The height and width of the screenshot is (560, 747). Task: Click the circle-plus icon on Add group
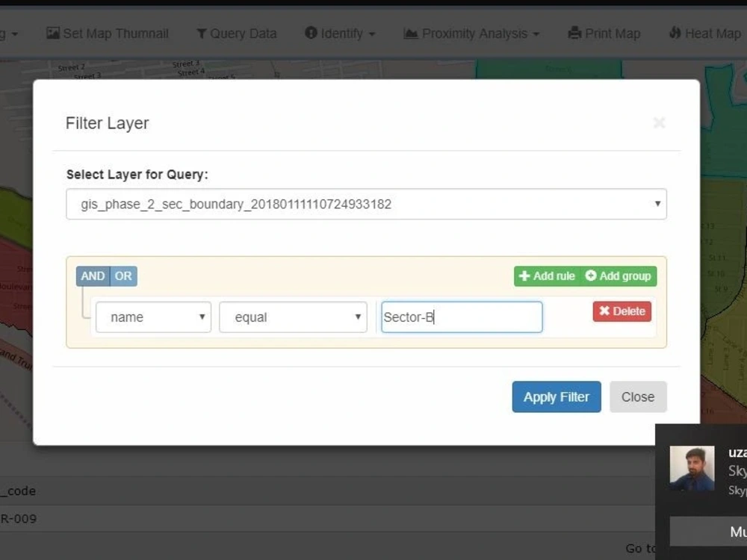coord(591,276)
